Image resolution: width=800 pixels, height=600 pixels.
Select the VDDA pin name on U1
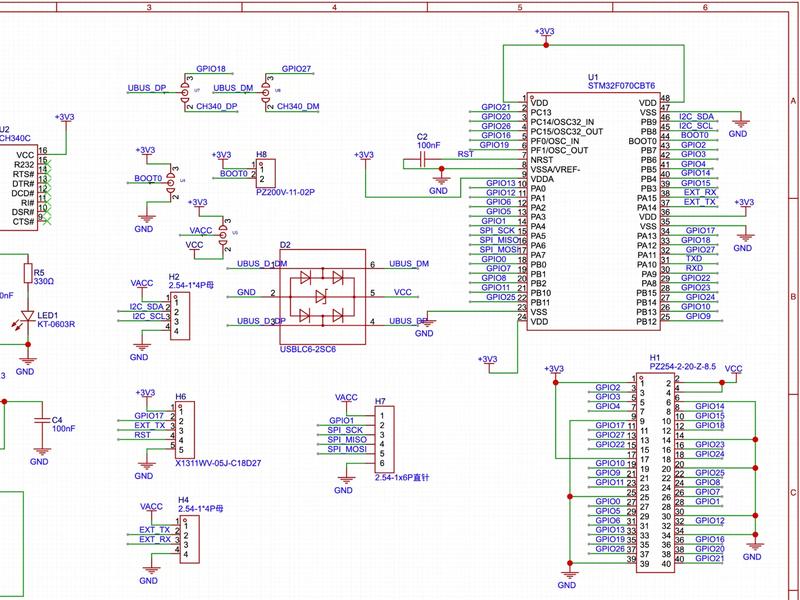(542, 179)
